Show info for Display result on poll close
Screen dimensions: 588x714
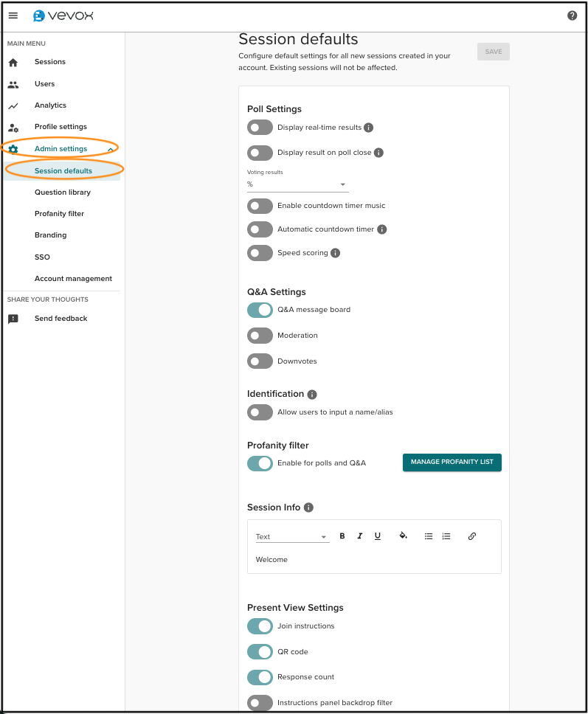[378, 153]
